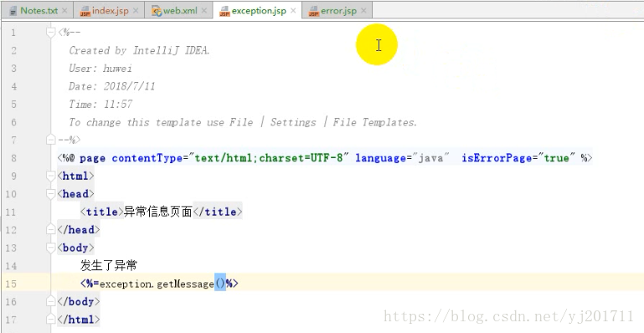Screen dimensions: 644x333
Task: Click the index.jsp JSP file icon
Action: 85,11
